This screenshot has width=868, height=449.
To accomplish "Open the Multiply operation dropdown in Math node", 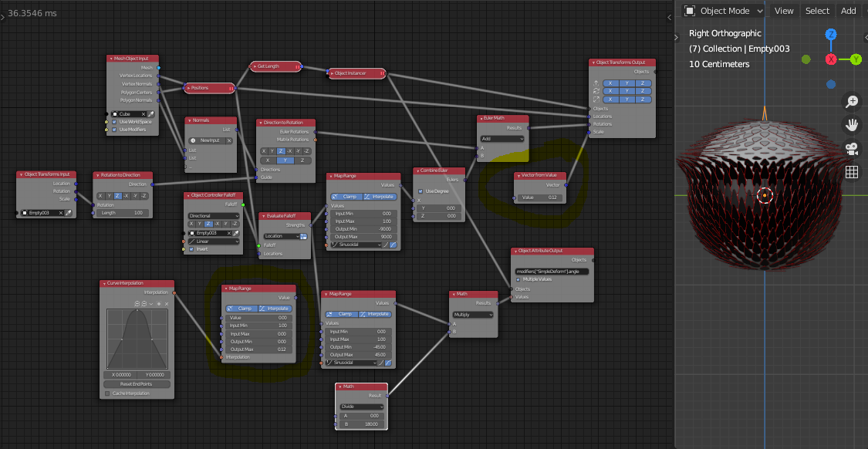I will coord(473,314).
